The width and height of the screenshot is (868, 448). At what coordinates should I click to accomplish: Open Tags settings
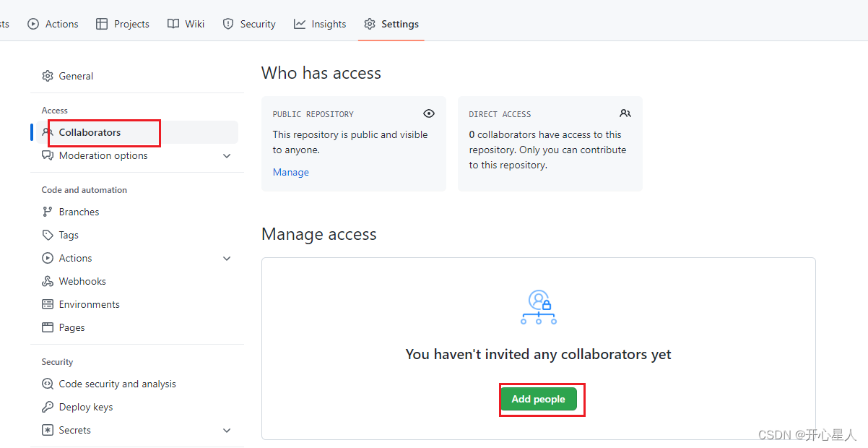point(137,235)
